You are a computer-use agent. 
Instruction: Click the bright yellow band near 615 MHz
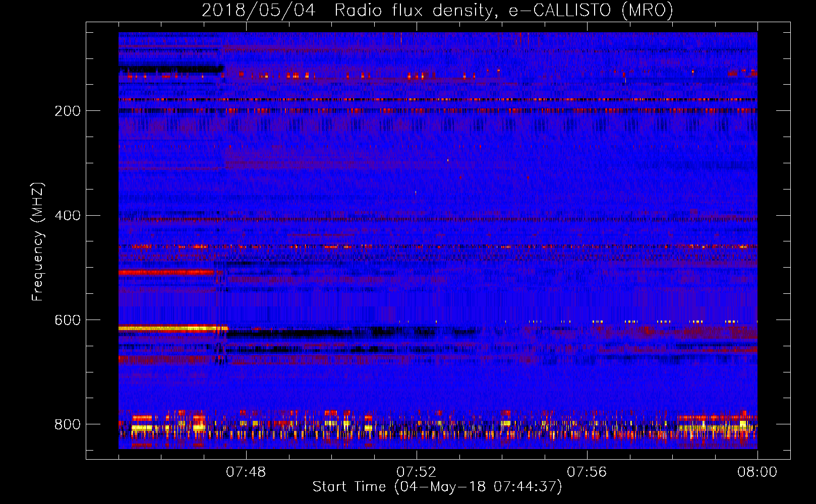click(x=173, y=328)
